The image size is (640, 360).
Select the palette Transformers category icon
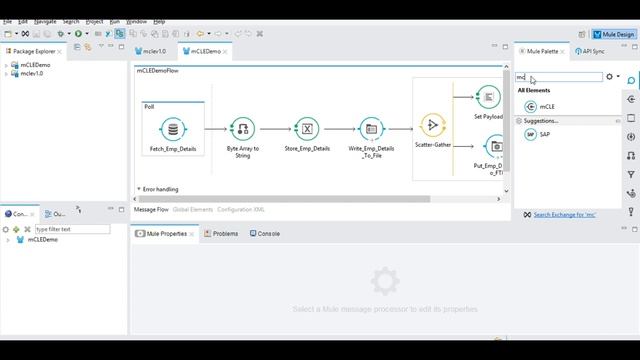tap(631, 156)
